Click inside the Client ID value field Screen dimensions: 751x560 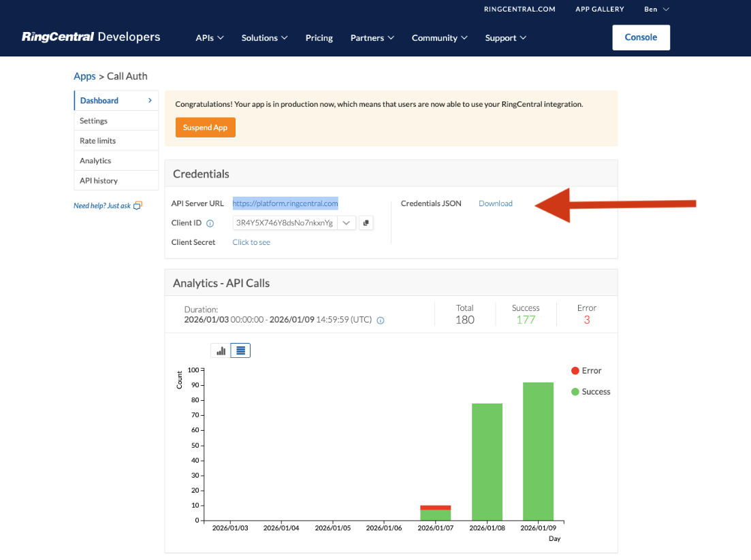pos(285,223)
